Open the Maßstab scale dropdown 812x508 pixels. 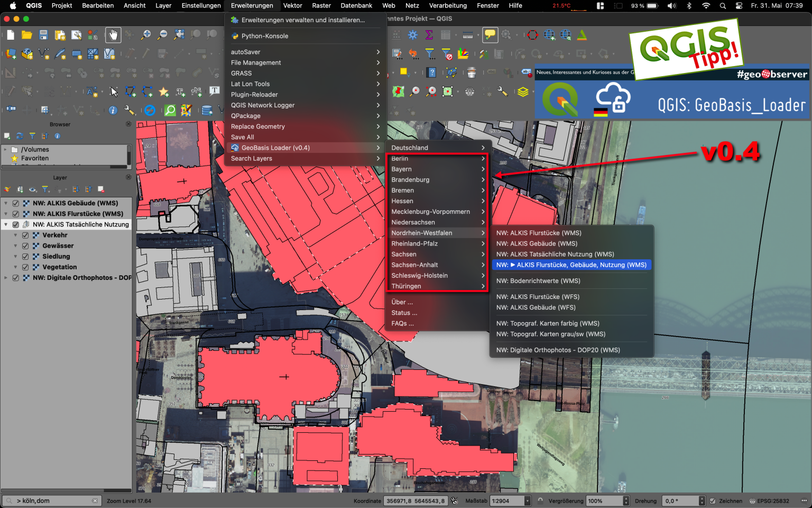527,501
